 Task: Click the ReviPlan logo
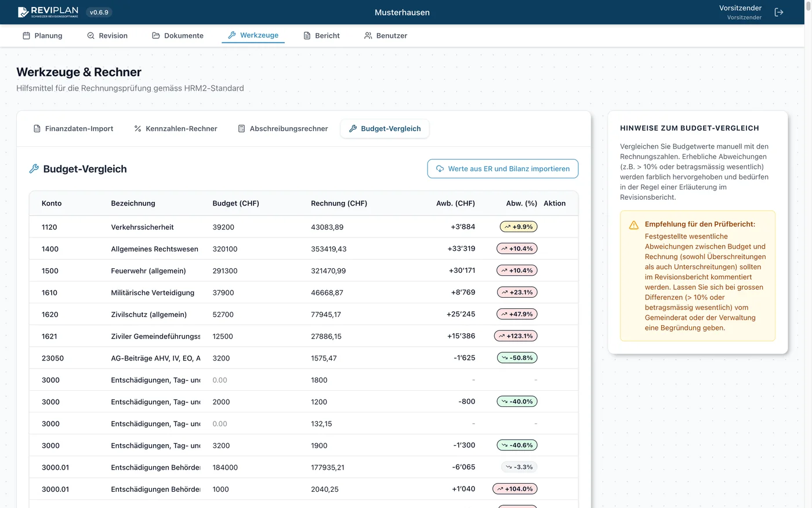[48, 12]
